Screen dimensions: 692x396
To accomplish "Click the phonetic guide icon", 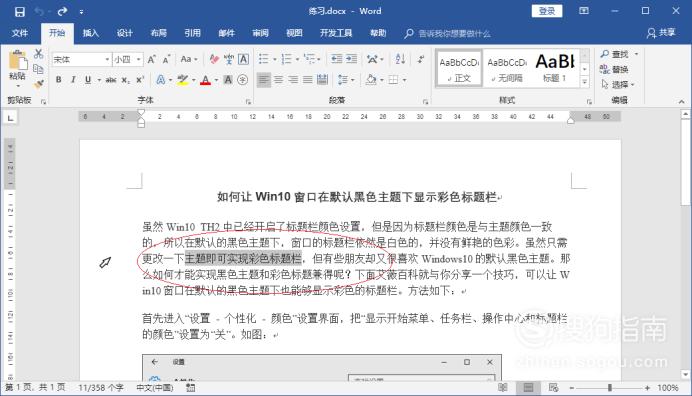I will click(x=229, y=59).
